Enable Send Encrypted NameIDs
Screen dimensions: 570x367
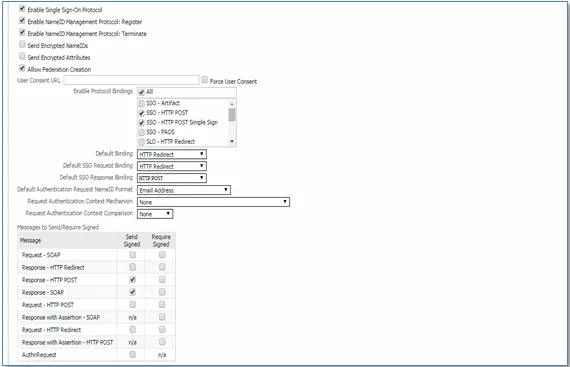point(22,44)
